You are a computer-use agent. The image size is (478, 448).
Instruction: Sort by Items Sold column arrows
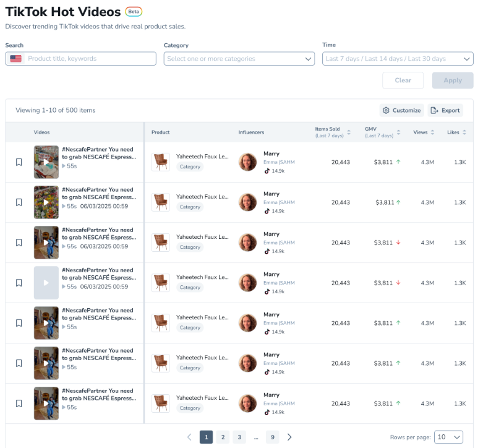point(349,132)
